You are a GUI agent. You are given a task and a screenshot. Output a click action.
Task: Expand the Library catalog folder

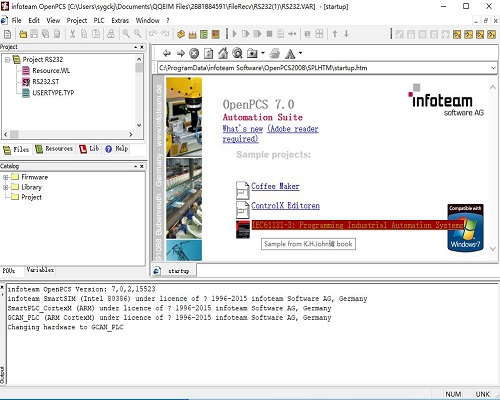click(5, 187)
